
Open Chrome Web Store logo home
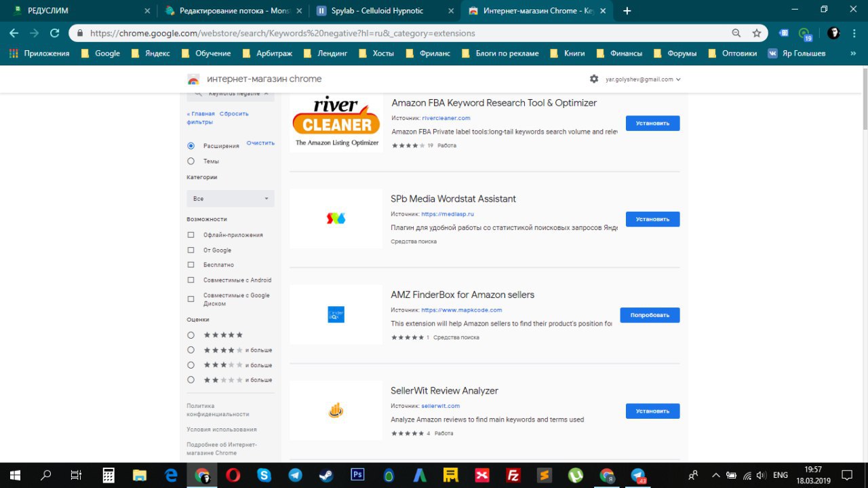point(193,79)
